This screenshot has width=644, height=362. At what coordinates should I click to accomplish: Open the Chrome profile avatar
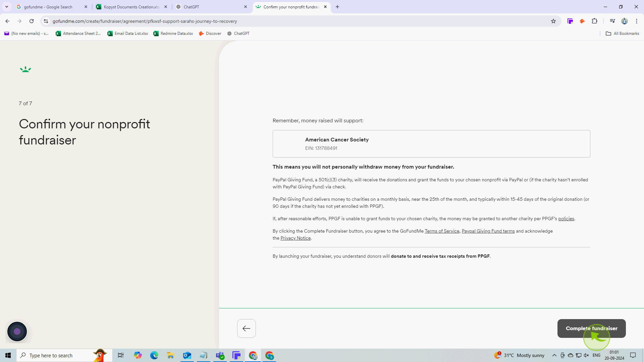pos(625,21)
